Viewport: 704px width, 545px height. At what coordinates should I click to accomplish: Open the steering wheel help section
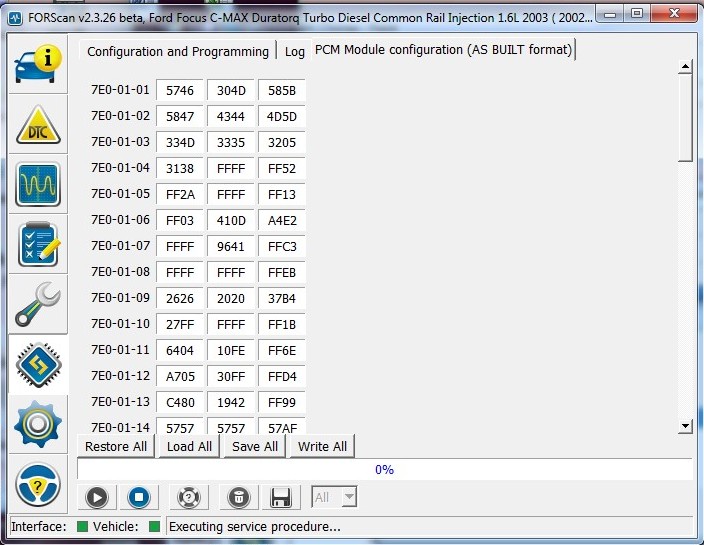(38, 484)
